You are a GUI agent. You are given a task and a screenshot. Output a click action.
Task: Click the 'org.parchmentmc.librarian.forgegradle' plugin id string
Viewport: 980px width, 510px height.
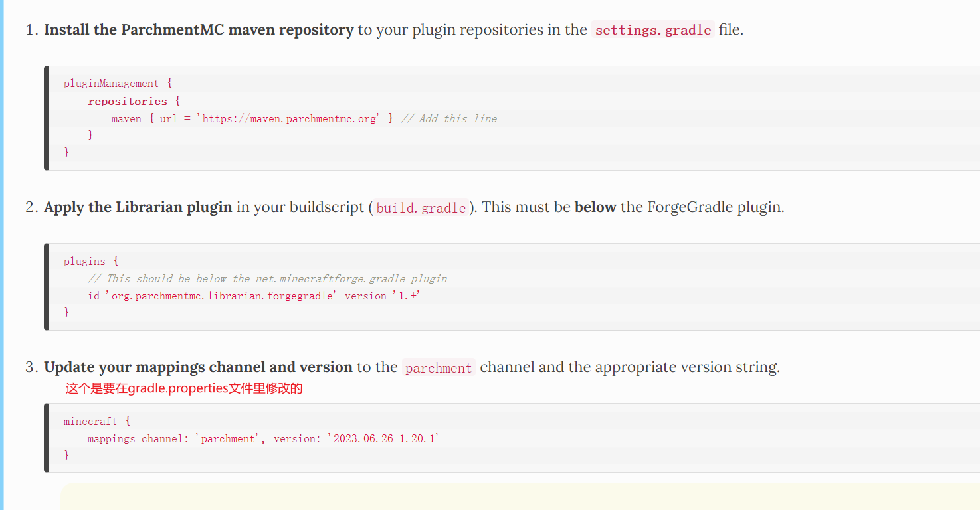[x=222, y=296]
